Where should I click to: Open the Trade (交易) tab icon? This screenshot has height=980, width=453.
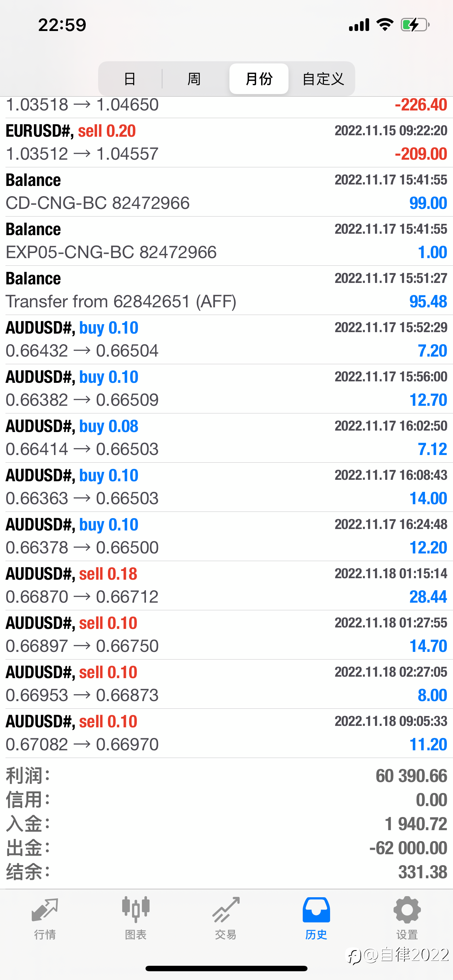[226, 910]
